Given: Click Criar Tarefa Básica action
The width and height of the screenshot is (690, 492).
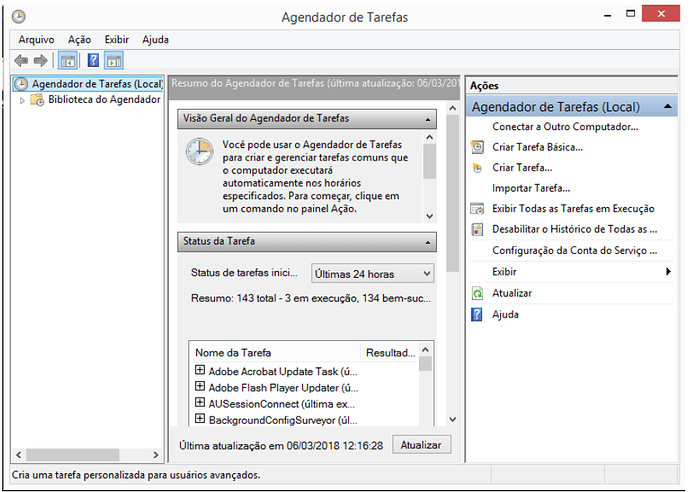Looking at the screenshot, I should point(537,147).
